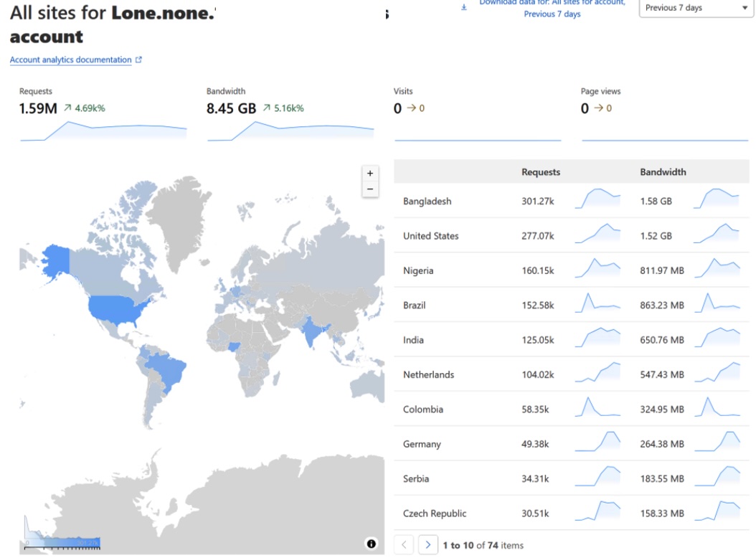Click the Bangladesh requests sparkline
Screen dimensions: 756x558
pos(597,198)
